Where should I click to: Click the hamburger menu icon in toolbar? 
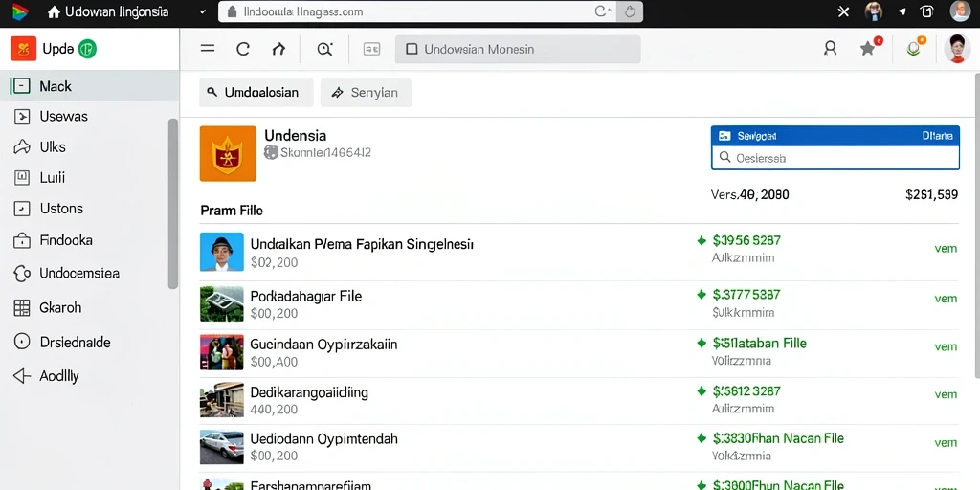(208, 49)
